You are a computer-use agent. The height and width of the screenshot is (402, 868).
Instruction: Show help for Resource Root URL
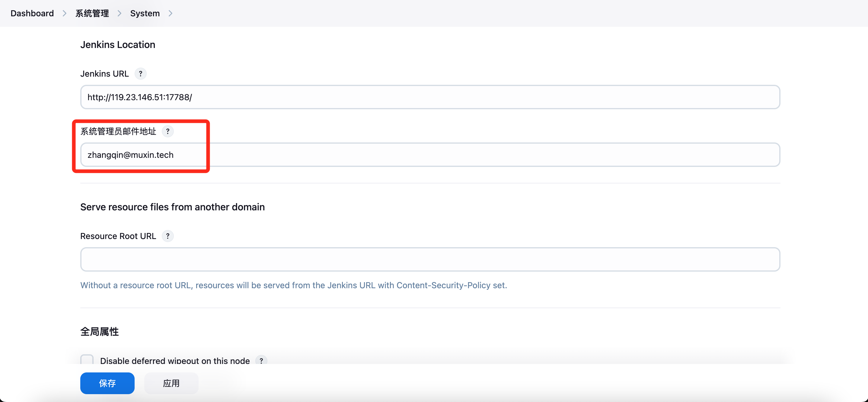(168, 236)
